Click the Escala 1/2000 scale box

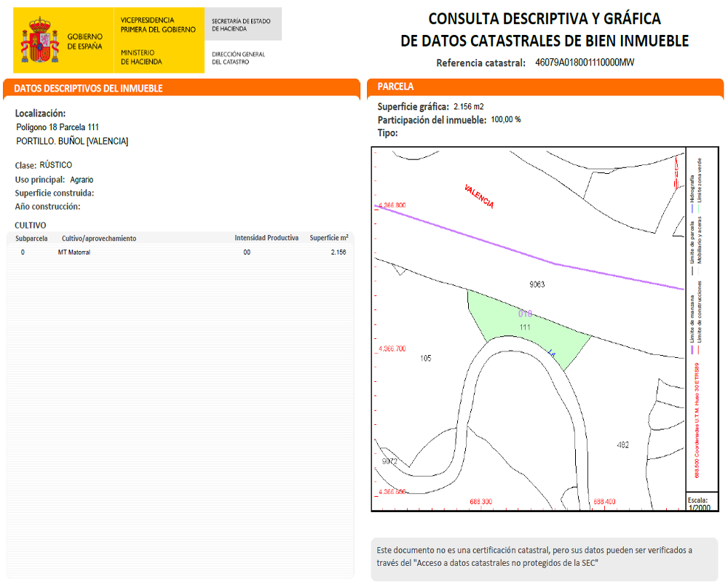pos(699,503)
